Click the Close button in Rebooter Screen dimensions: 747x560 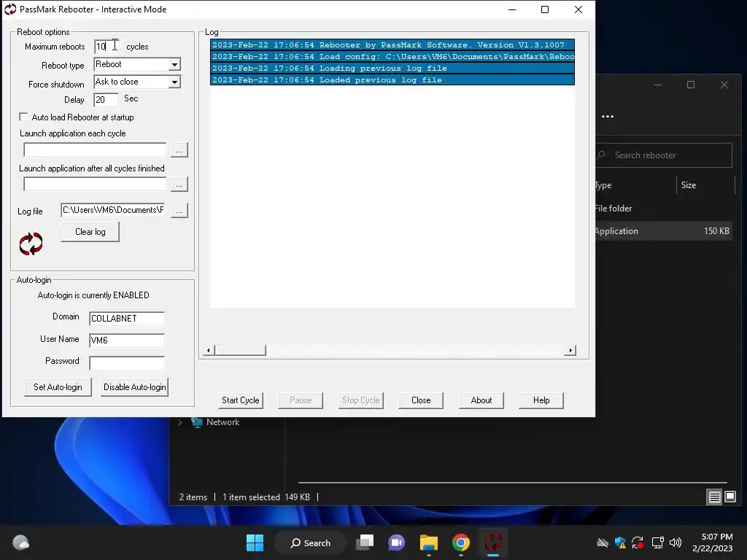[421, 400]
